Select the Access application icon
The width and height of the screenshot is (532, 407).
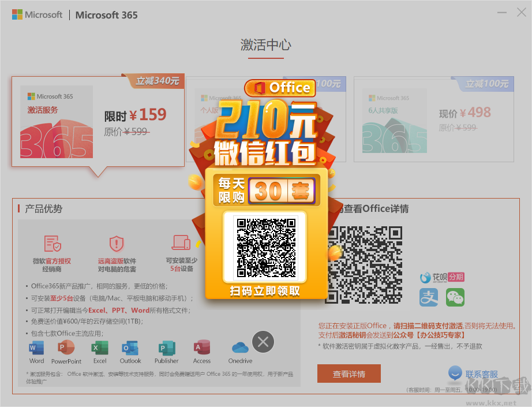point(201,346)
